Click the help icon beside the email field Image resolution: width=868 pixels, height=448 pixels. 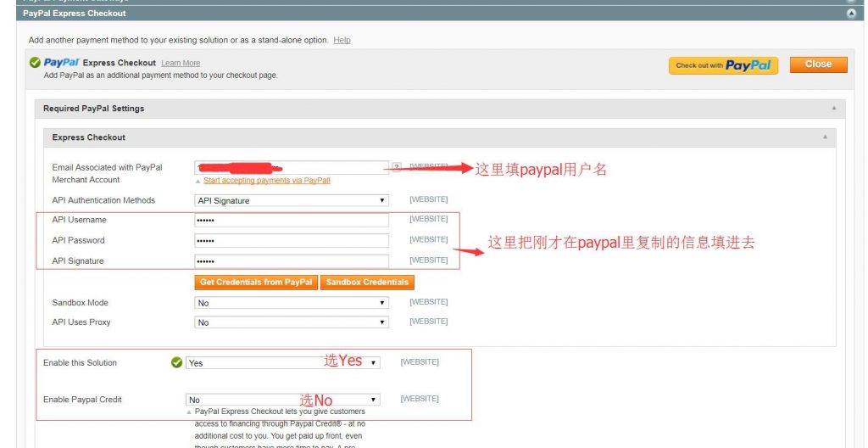pos(396,167)
